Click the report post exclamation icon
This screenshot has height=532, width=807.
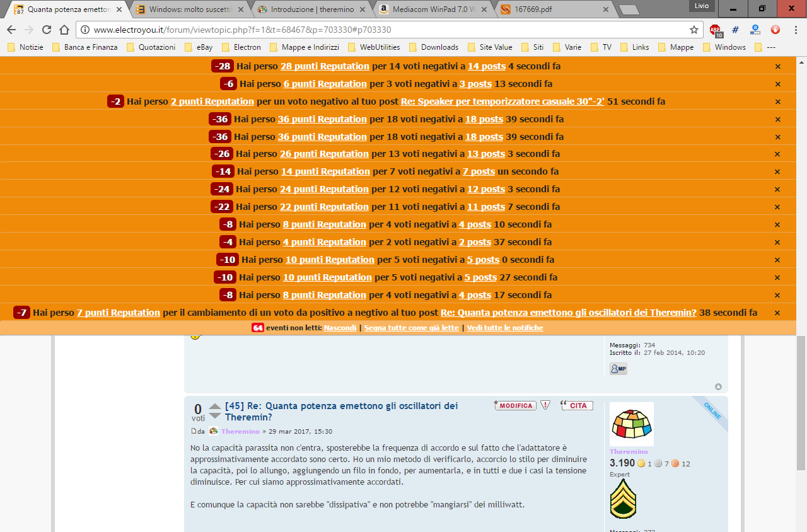pos(545,405)
